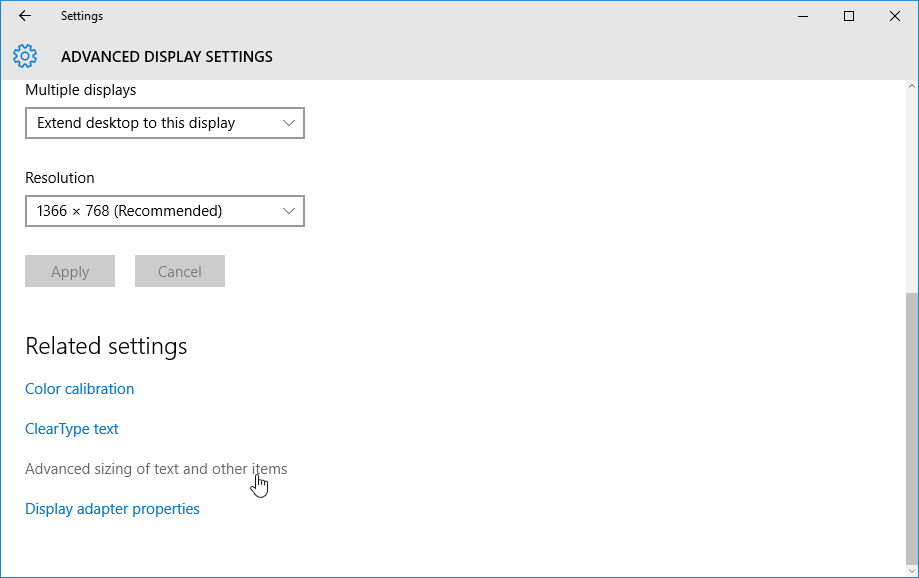Click the ADVANCED DISPLAY SETTINGS heading
Image resolution: width=919 pixels, height=578 pixels.
click(167, 57)
